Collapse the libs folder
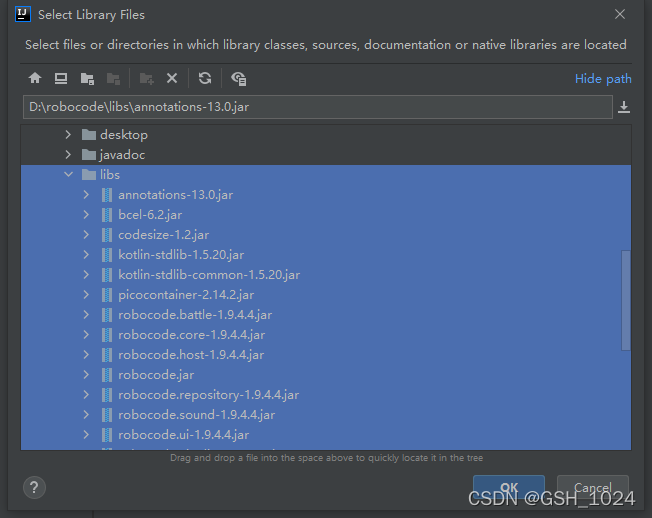The width and height of the screenshot is (652, 518). tap(68, 175)
